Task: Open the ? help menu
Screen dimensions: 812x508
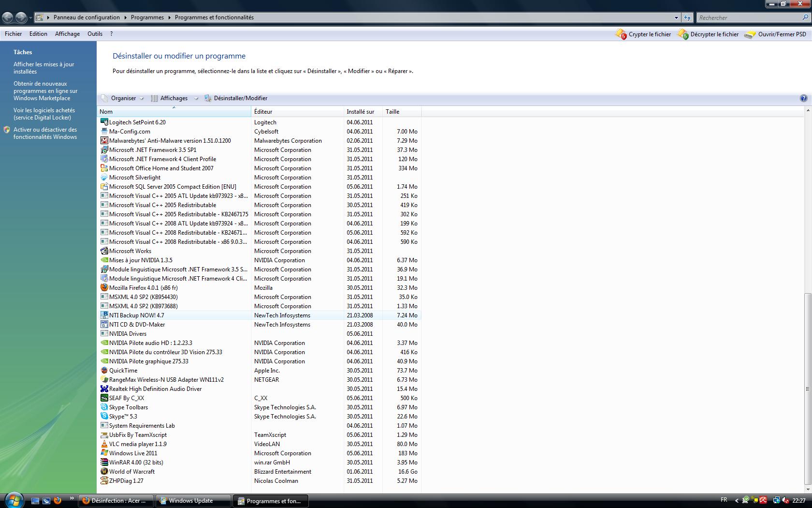Action: (x=111, y=34)
